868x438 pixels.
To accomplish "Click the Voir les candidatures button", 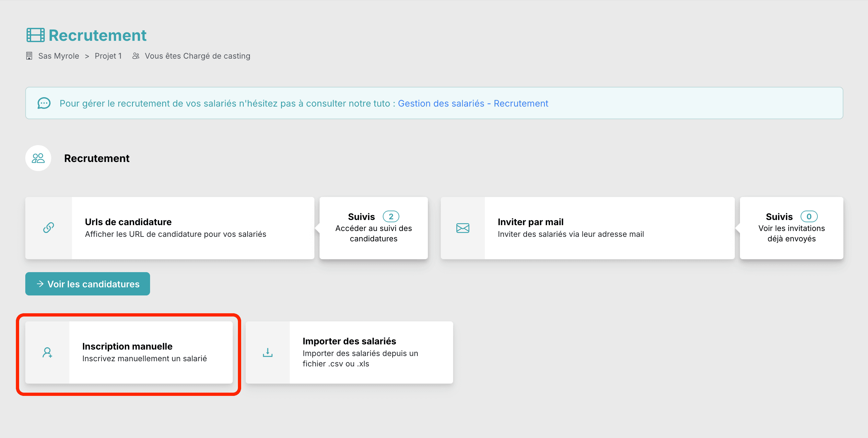I will [x=88, y=284].
